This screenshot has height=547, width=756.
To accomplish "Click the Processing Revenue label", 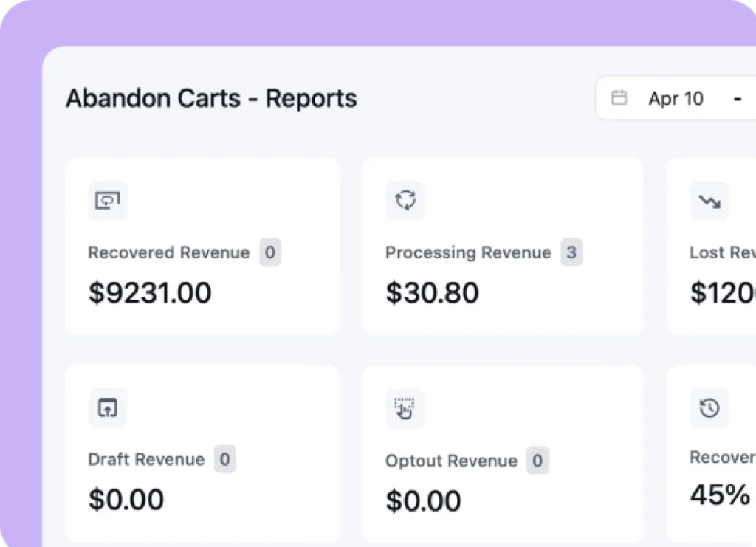I will (468, 252).
